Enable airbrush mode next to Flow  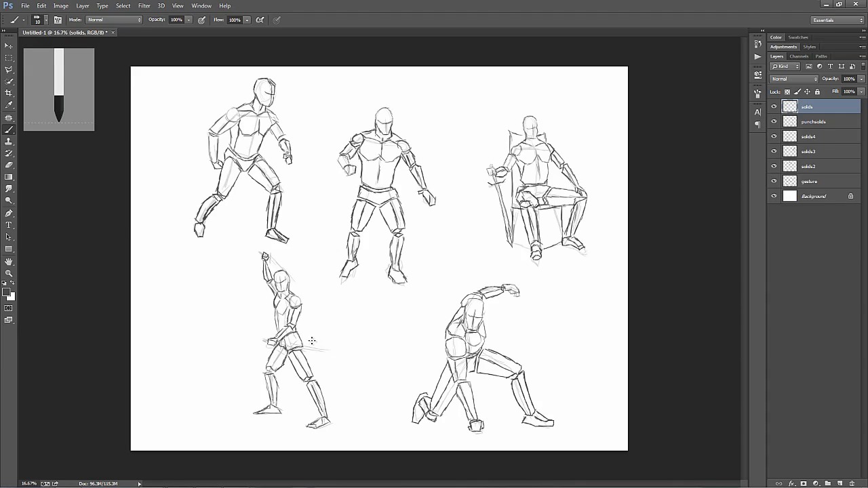260,20
